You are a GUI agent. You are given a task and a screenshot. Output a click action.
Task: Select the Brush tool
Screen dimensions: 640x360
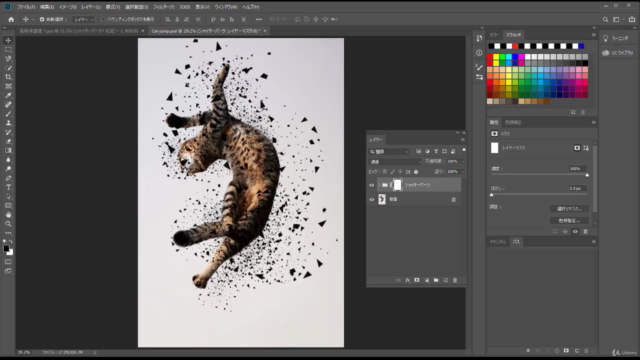8,114
